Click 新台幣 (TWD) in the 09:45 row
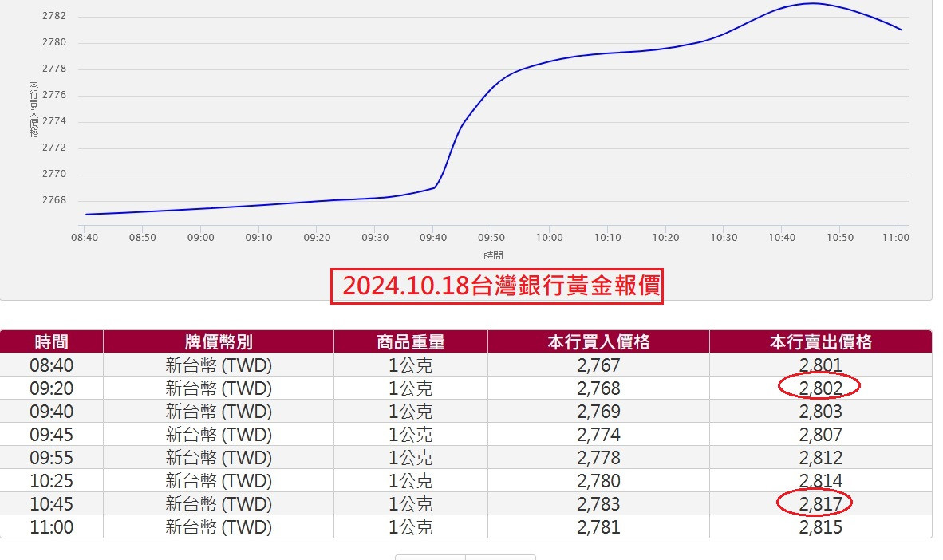 pos(219,434)
